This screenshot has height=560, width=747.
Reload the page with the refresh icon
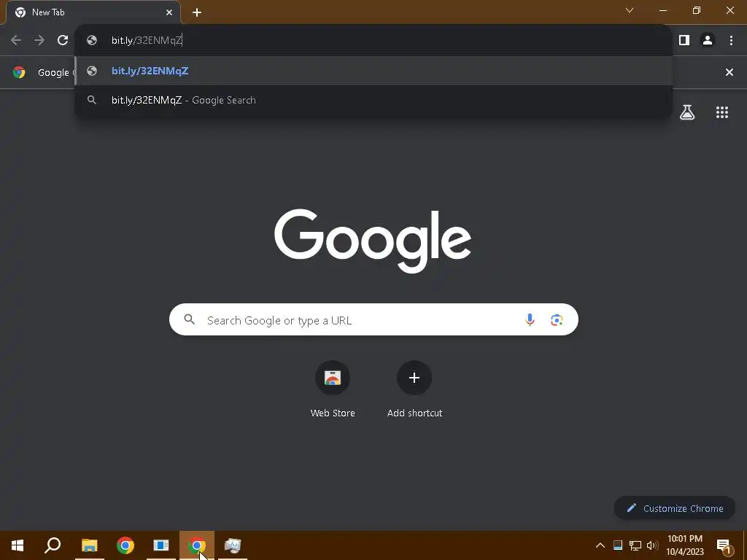(x=63, y=40)
